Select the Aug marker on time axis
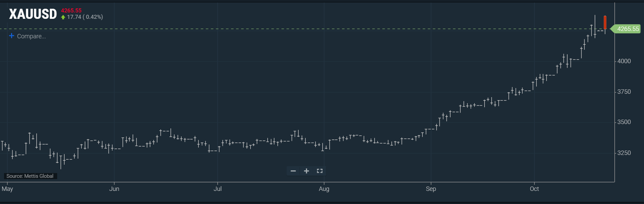This screenshot has width=644, height=204. (x=324, y=189)
